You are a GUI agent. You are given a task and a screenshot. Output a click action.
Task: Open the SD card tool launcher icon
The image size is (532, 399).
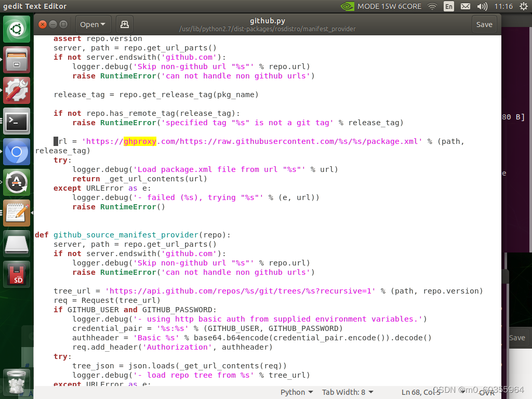tap(17, 274)
